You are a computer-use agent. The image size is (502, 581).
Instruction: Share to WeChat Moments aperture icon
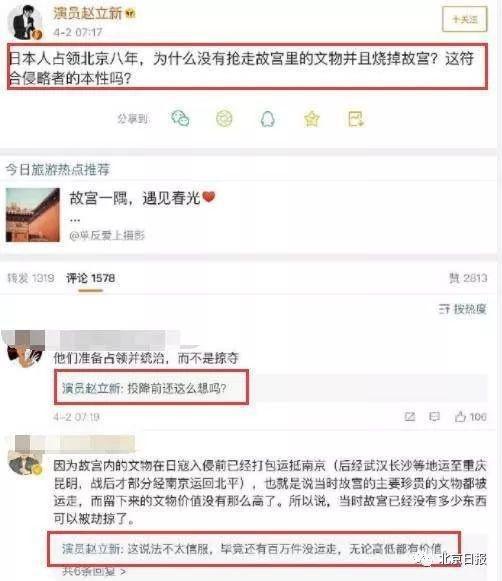tap(224, 119)
